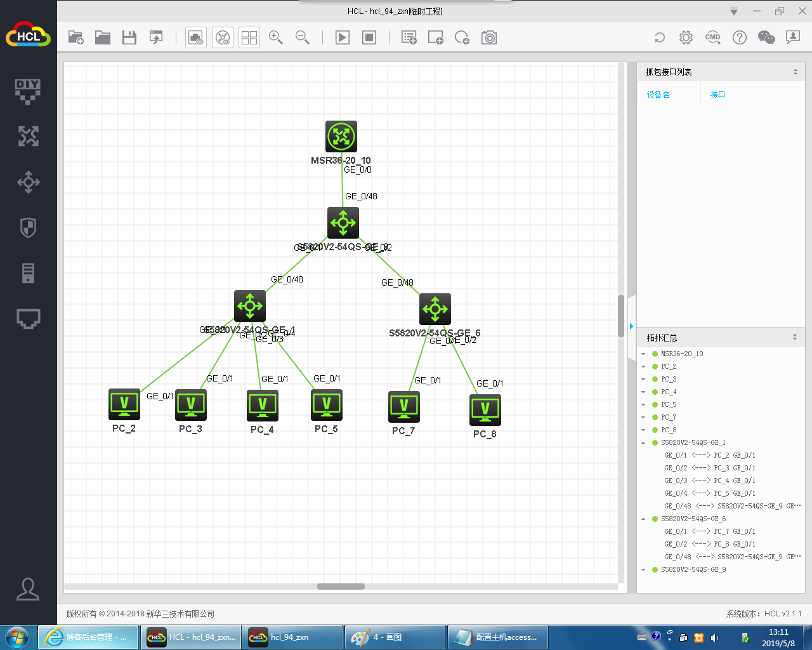Collapse the 抓包接口列表 panel
Image resolution: width=812 pixels, height=650 pixels.
pyautogui.click(x=796, y=72)
